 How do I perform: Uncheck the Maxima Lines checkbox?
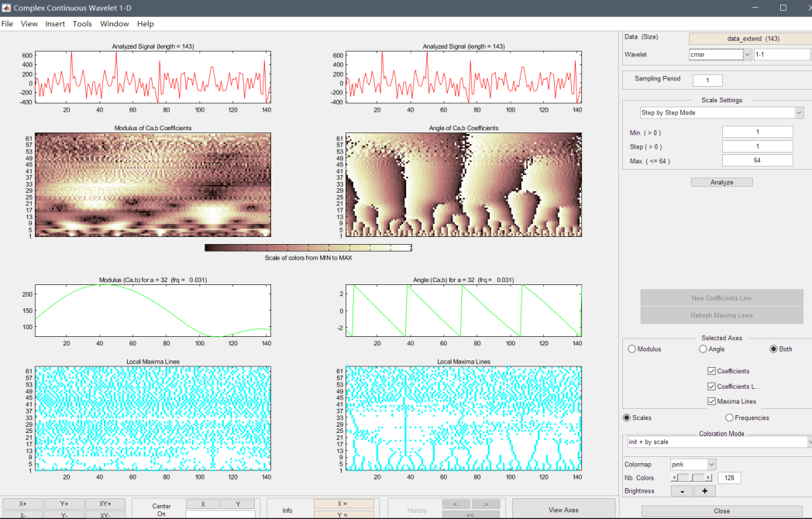(712, 401)
